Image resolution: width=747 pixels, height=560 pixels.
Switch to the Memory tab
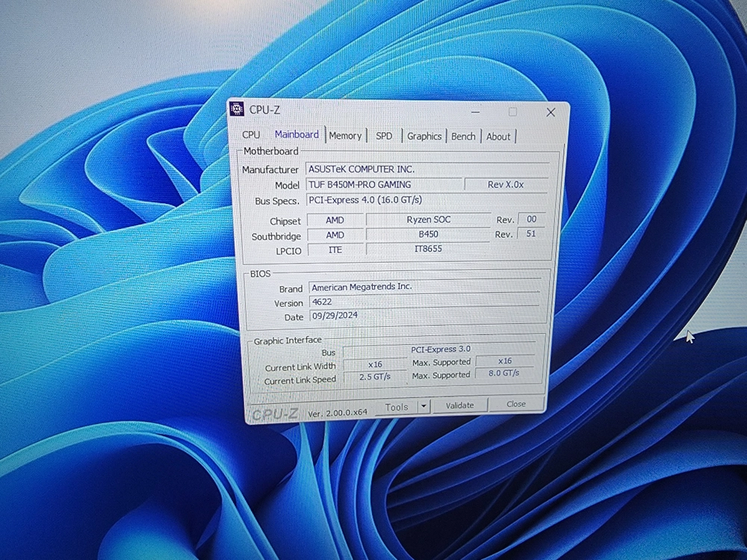[345, 136]
